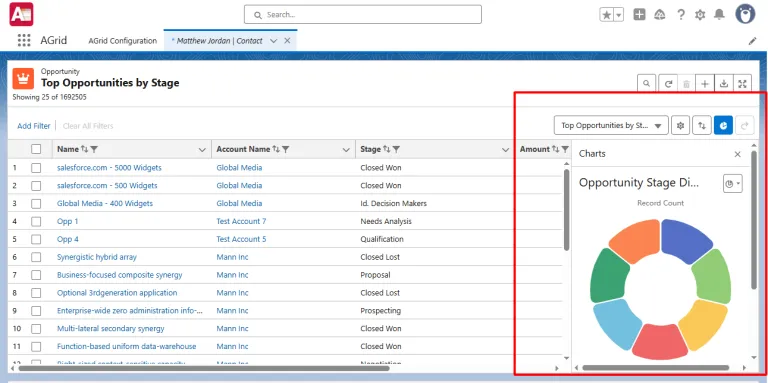This screenshot has height=383, width=768.
Task: Click the download export icon
Action: tap(723, 84)
